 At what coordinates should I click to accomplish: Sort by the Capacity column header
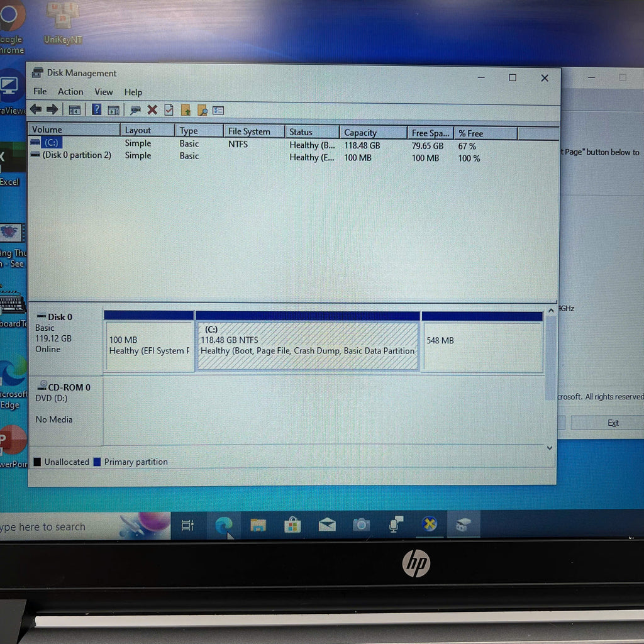tap(360, 133)
